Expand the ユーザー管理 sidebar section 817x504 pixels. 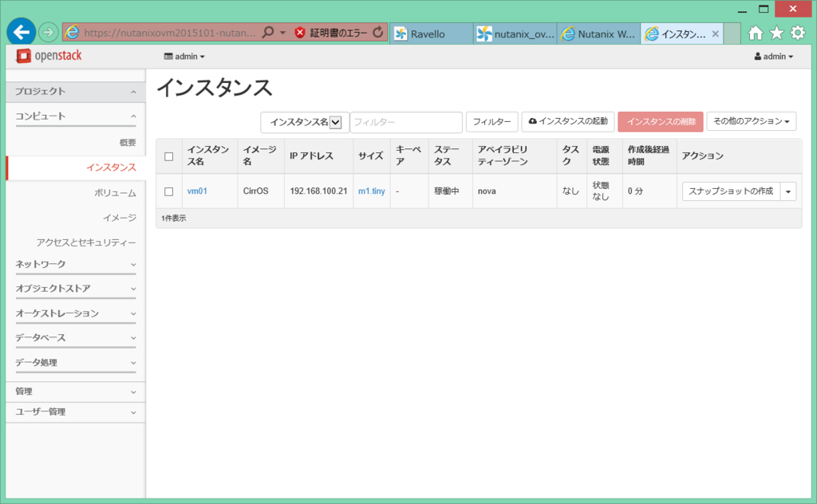(x=76, y=412)
